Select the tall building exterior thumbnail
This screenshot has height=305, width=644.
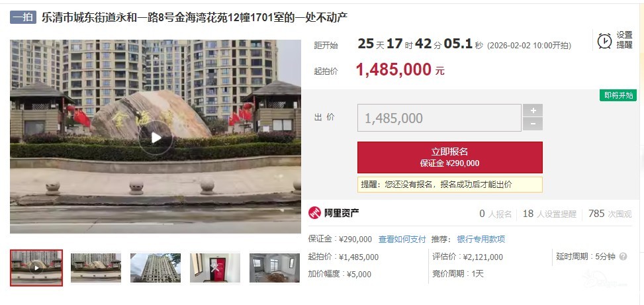[156, 268]
